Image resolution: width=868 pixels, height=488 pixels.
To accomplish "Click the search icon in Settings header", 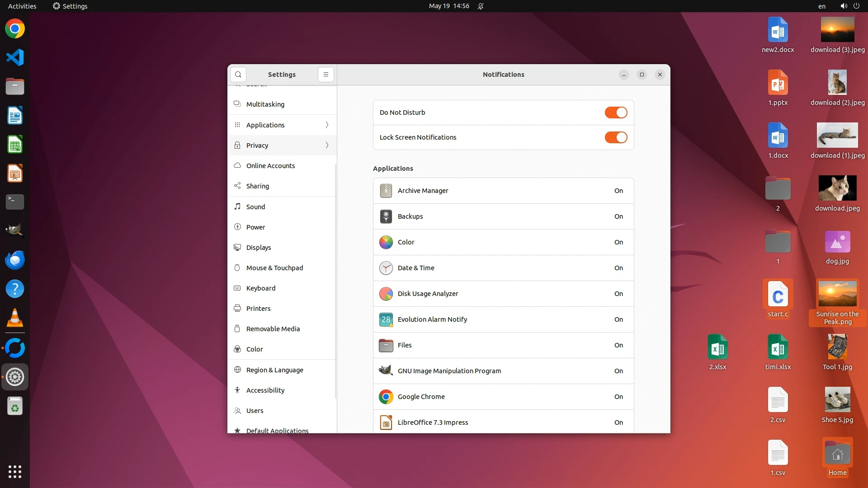I will (238, 75).
